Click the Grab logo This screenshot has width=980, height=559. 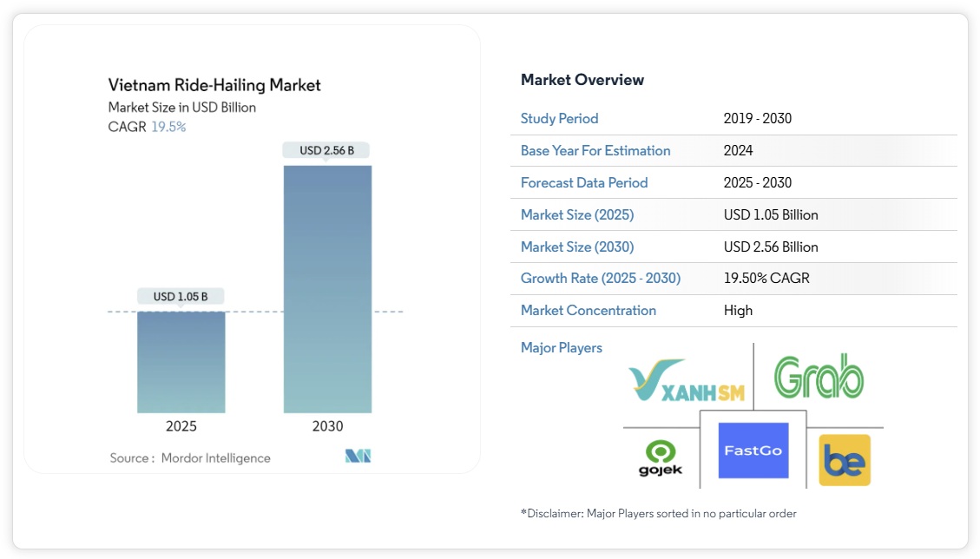pyautogui.click(x=819, y=377)
